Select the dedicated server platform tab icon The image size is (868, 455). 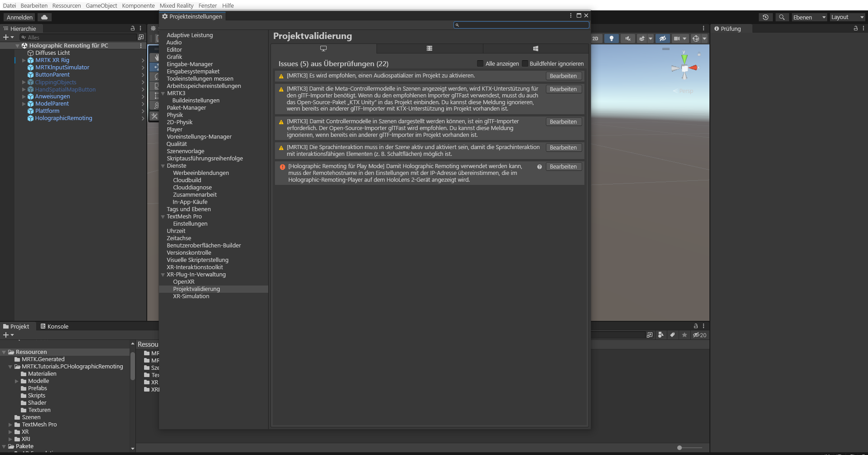[x=429, y=48]
